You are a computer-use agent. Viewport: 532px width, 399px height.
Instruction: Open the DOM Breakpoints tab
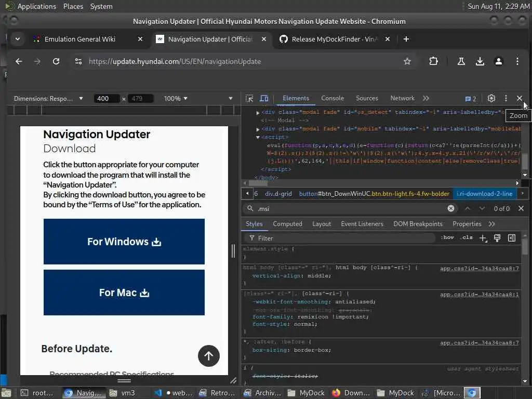pos(418,224)
